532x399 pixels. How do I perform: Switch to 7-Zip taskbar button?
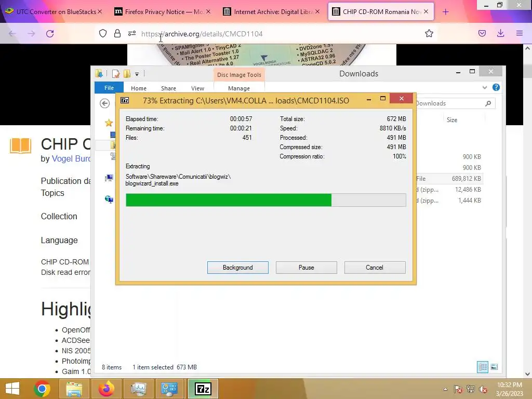pyautogui.click(x=203, y=389)
